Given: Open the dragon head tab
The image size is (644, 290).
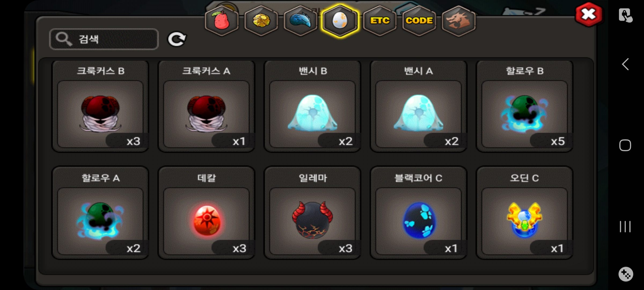Looking at the screenshot, I should coord(459,21).
